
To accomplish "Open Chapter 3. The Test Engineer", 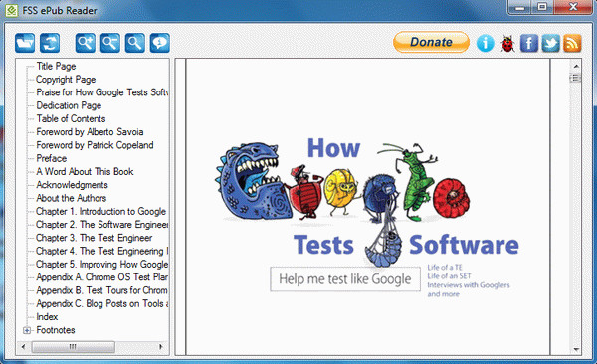I will (x=95, y=238).
